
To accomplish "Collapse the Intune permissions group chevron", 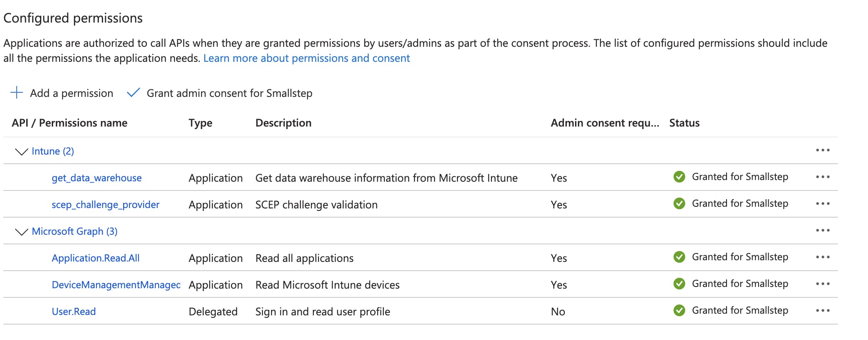I will (x=21, y=151).
